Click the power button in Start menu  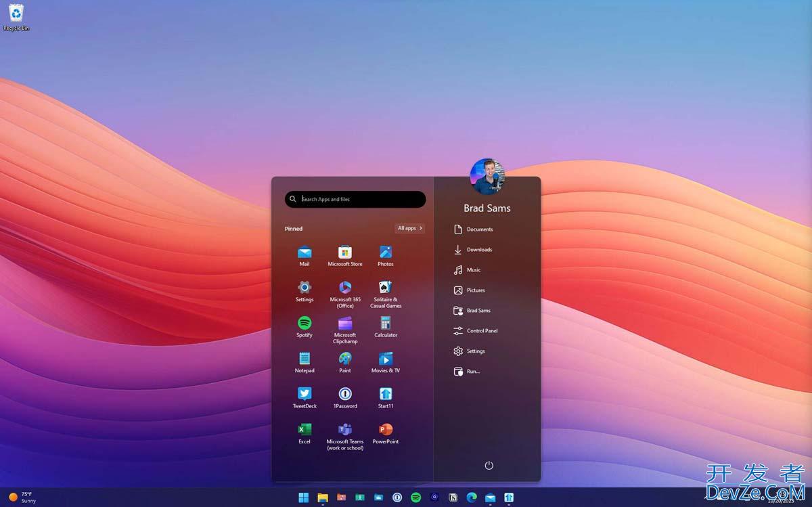[x=489, y=465]
